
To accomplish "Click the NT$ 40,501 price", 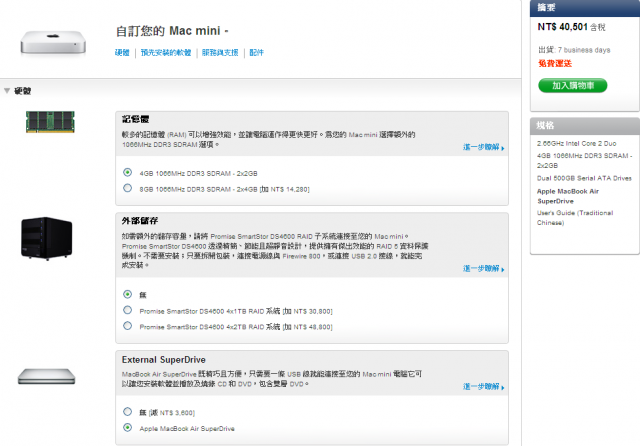I will tap(562, 27).
